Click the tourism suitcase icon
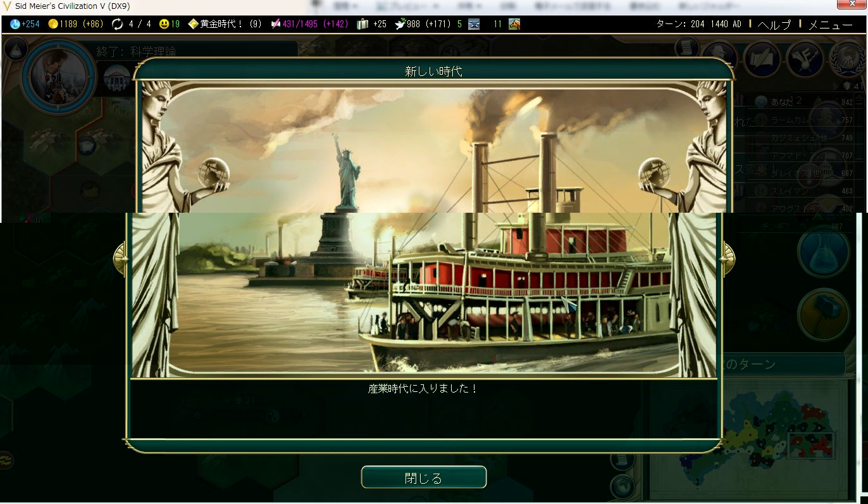868x504 pixels. pos(363,24)
